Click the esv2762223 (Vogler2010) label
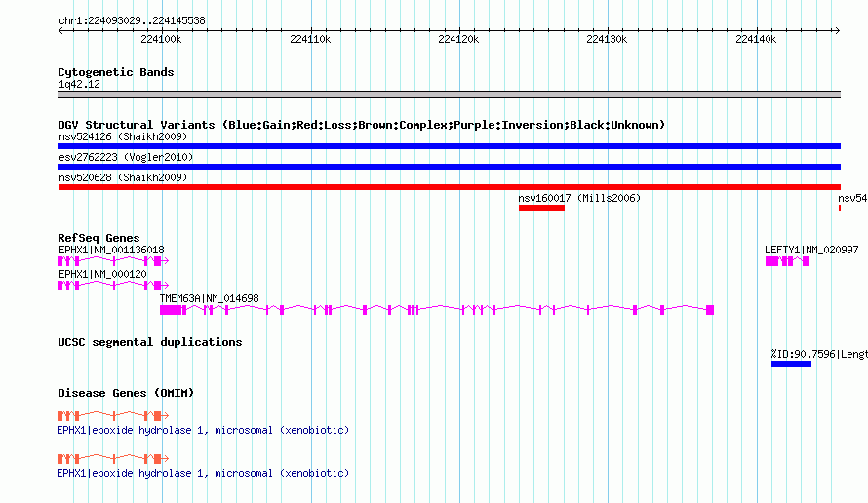 (x=126, y=157)
